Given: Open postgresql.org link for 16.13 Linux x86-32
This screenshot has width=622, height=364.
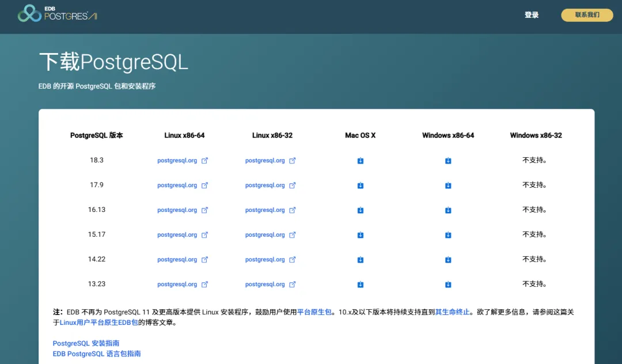Looking at the screenshot, I should [x=265, y=210].
